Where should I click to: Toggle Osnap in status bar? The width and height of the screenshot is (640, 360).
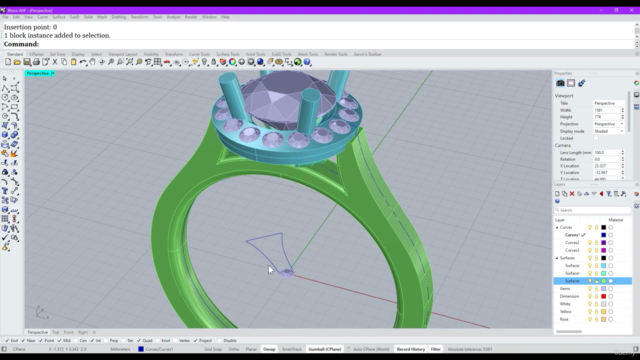[x=269, y=349]
